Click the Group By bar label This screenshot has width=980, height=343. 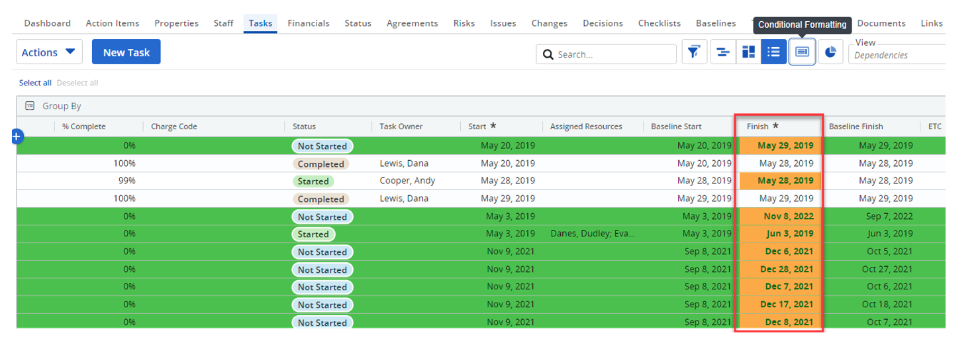[x=62, y=106]
